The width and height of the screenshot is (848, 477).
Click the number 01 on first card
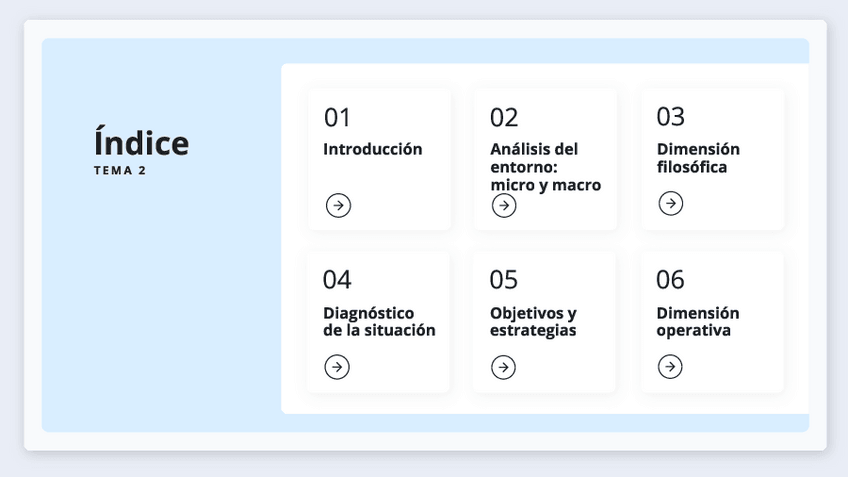(x=337, y=117)
